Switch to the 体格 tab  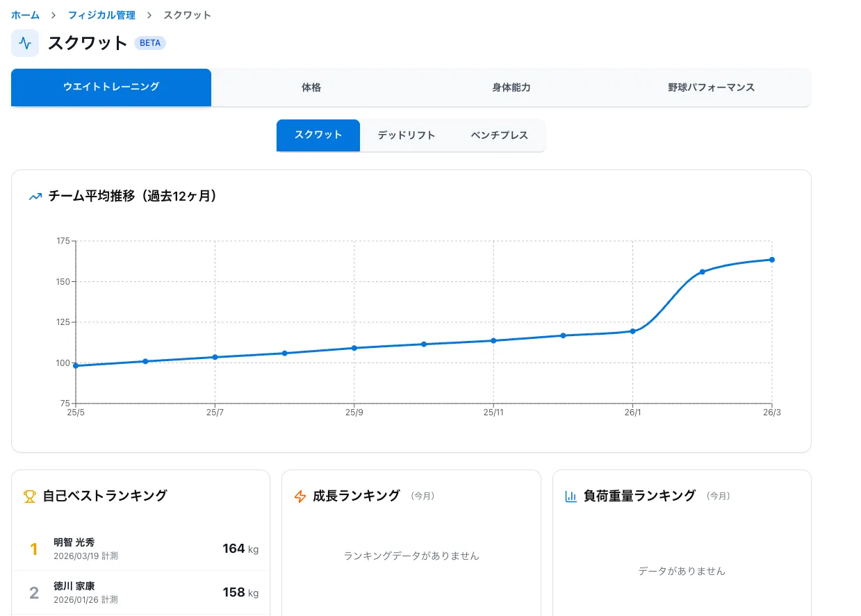point(311,88)
